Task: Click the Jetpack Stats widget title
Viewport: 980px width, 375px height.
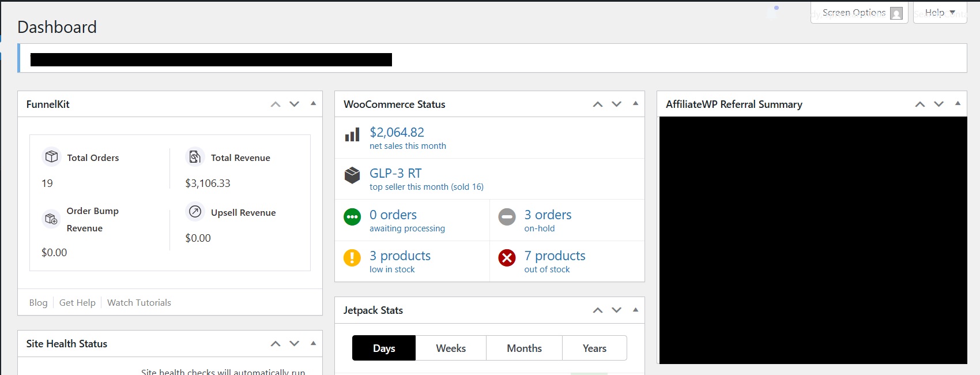Action: coord(373,310)
